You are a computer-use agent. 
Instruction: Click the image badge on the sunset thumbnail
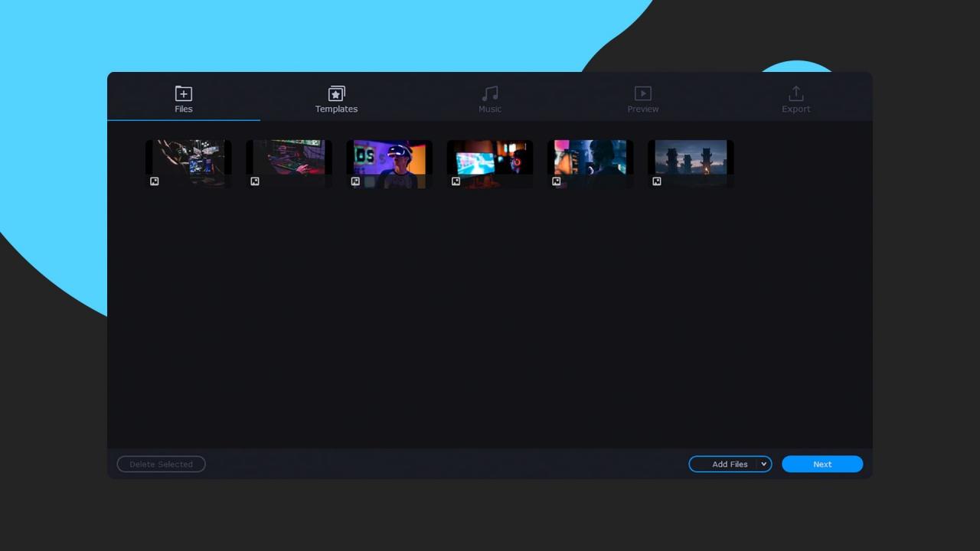(x=657, y=181)
